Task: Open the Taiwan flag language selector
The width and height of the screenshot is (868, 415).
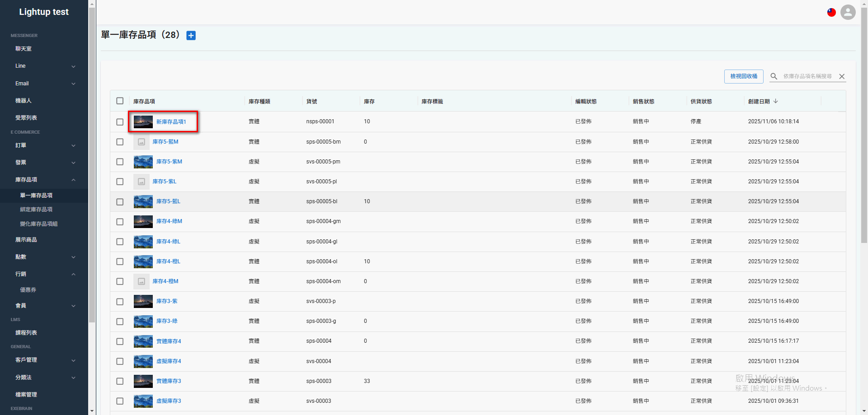Action: coord(831,13)
